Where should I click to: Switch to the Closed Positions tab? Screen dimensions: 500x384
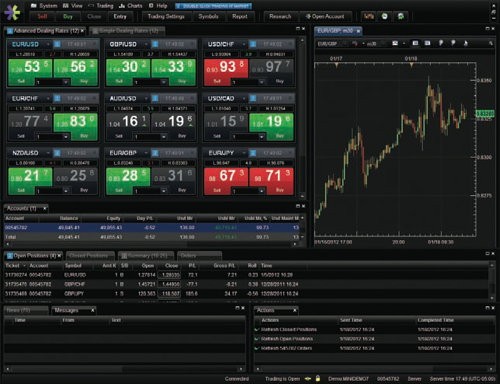tap(89, 256)
